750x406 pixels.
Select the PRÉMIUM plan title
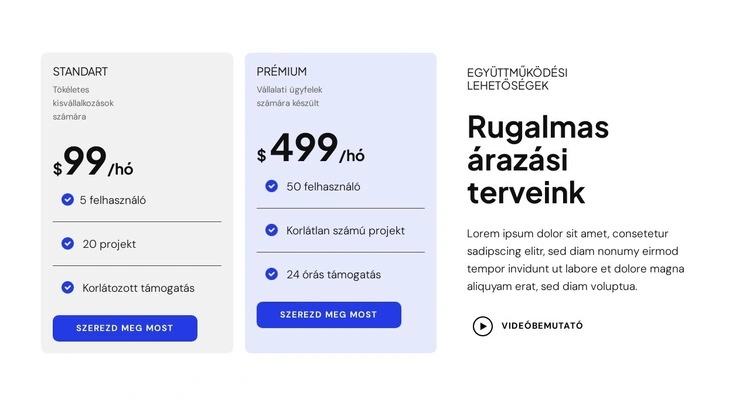coord(282,72)
